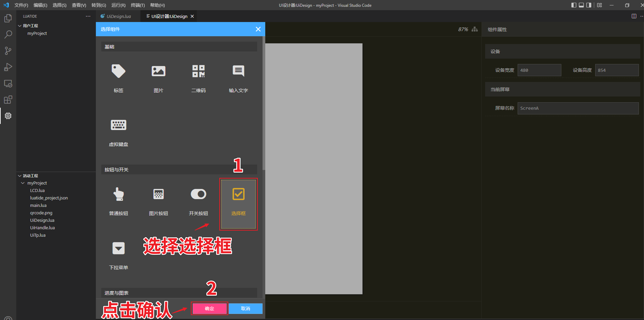Click the 确定 confirm button

[210, 309]
